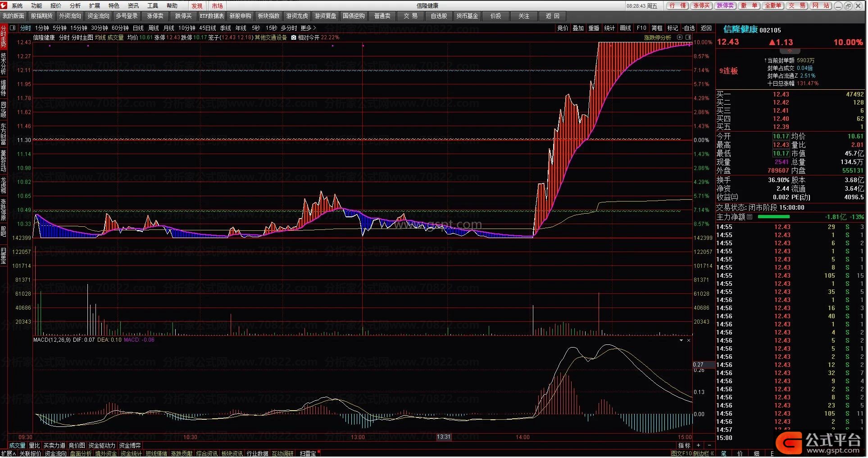Switch to 买卖力道 indicator tab
Screen dimensions: 868x458
pyautogui.click(x=55, y=445)
